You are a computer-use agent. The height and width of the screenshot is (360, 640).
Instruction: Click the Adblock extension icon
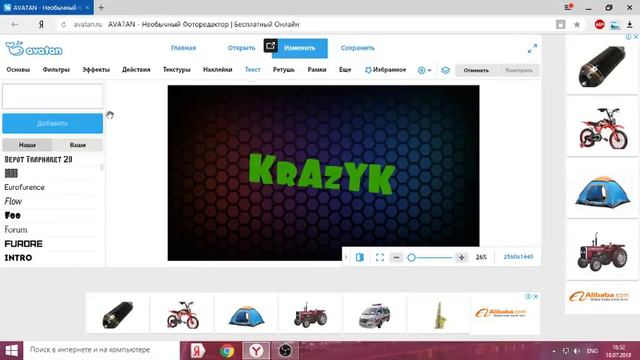point(599,24)
